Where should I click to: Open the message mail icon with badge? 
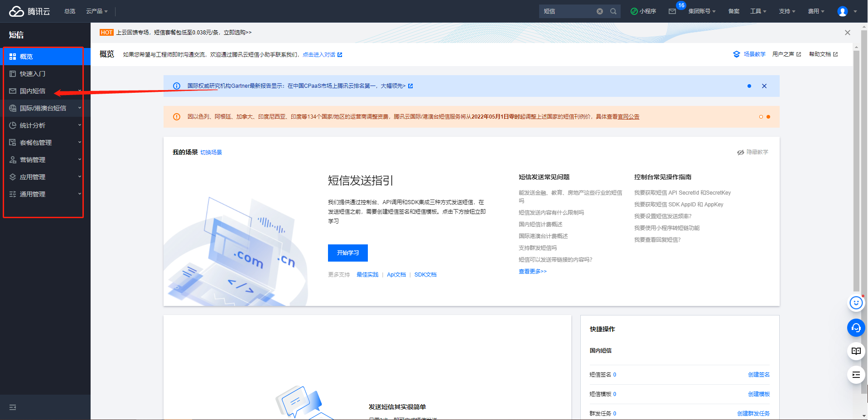pos(672,11)
